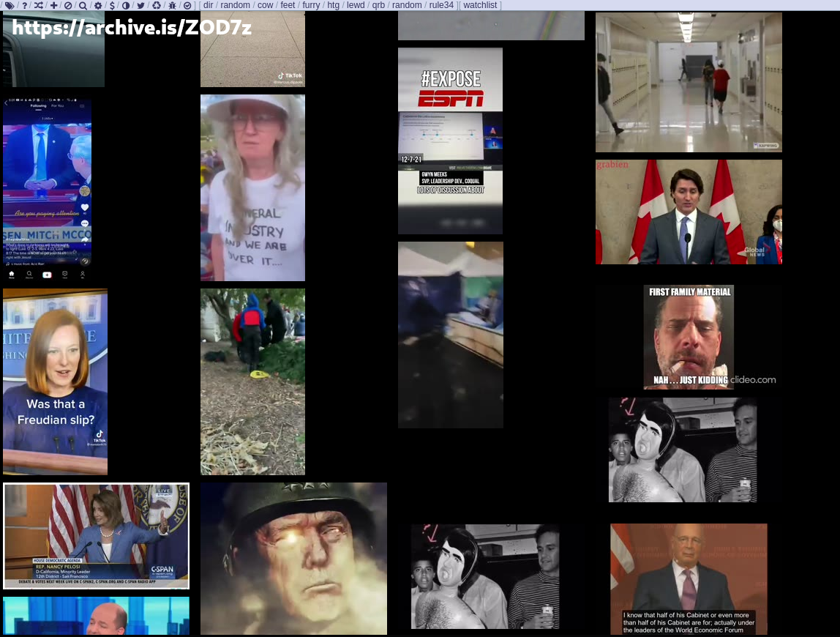
Task: Open the glowing-eyed soldier helmet thumbnail
Action: click(x=293, y=558)
